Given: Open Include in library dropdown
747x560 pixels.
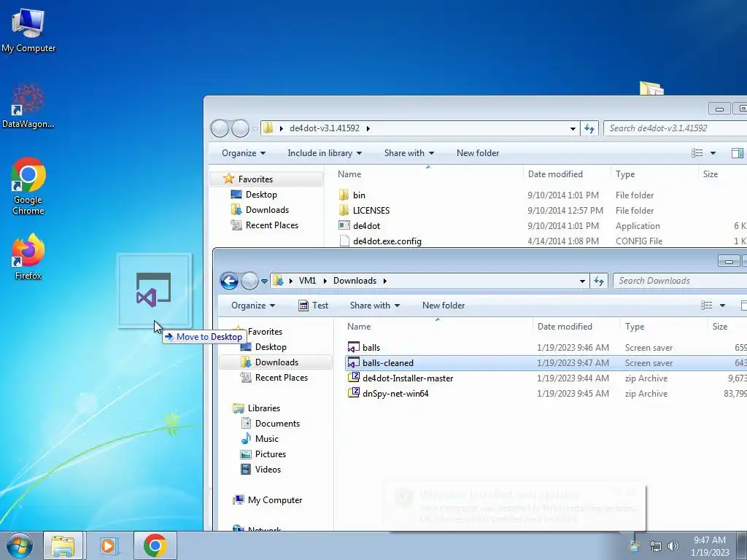Looking at the screenshot, I should coord(325,153).
